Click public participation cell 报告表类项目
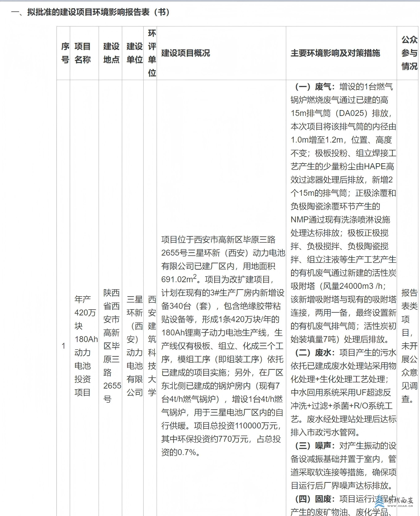This screenshot has height=516, width=420. pyautogui.click(x=409, y=346)
